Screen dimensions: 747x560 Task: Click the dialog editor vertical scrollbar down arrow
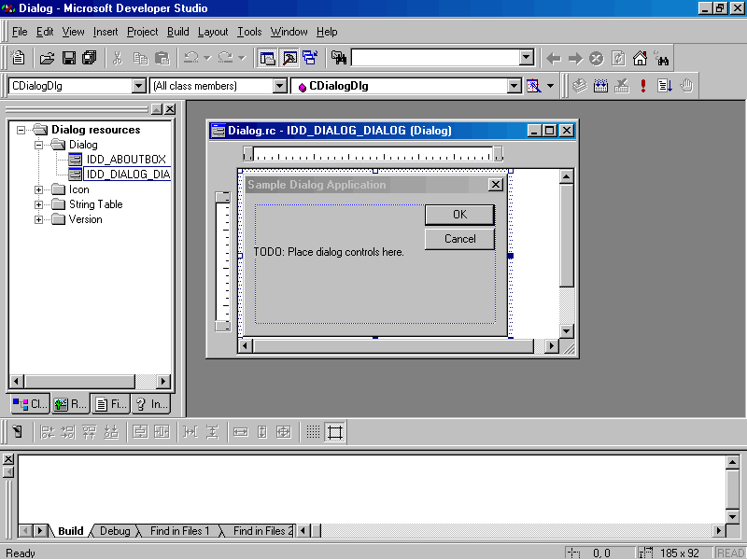pyautogui.click(x=567, y=331)
